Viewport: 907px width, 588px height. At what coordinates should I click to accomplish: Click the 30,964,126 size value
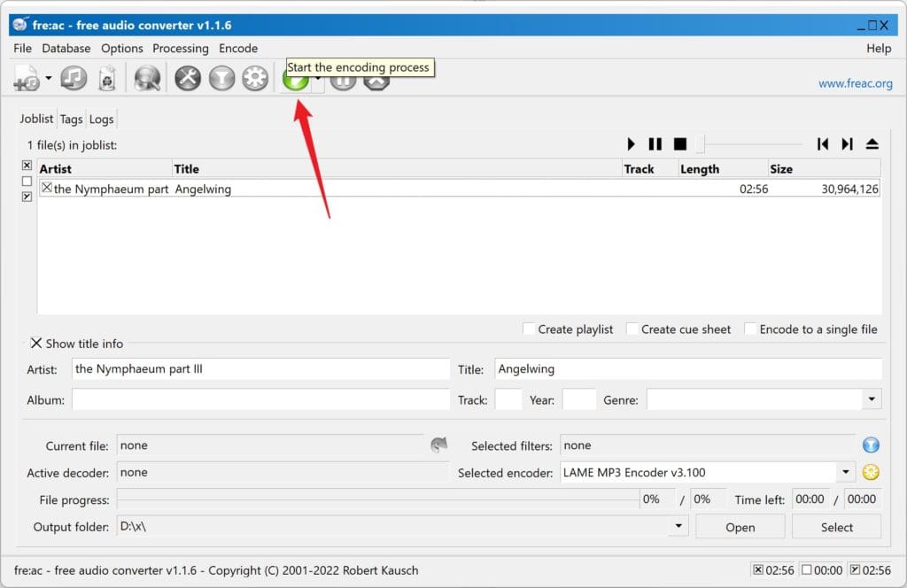point(849,189)
